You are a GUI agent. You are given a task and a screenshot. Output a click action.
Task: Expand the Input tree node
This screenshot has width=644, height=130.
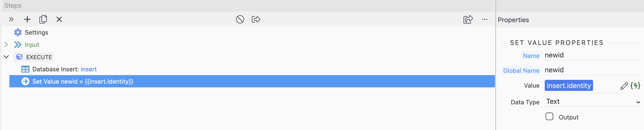coord(6,45)
